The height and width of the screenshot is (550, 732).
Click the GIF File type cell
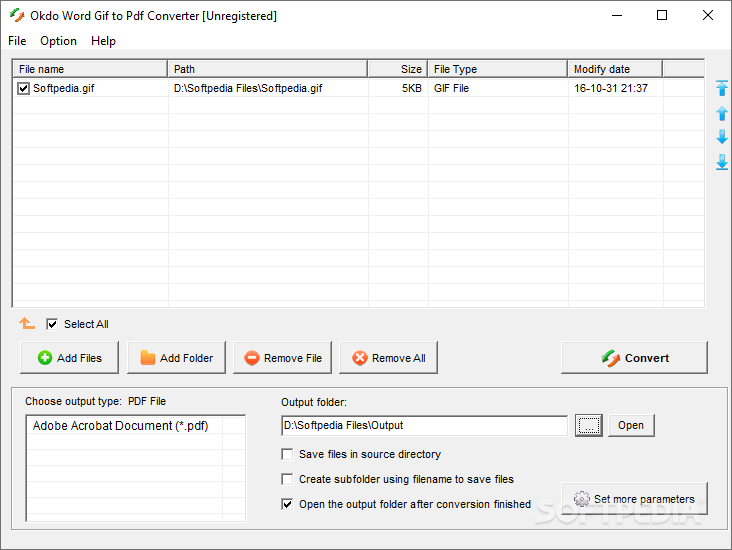click(x=451, y=88)
